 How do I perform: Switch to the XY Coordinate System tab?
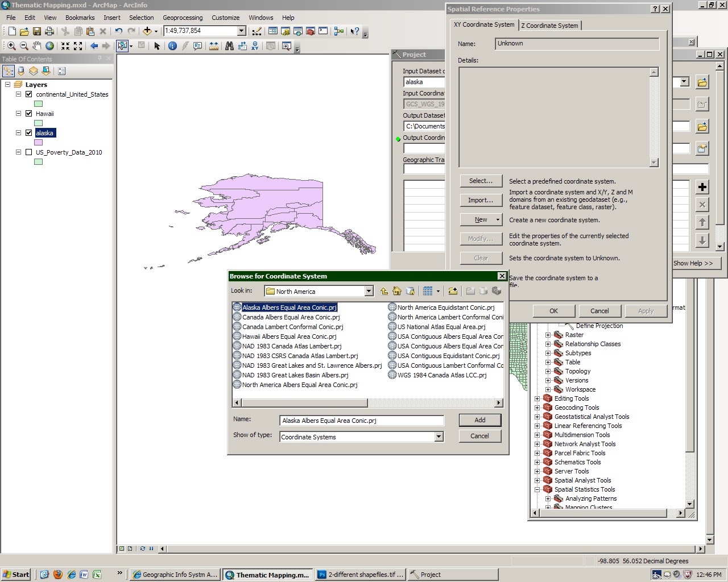(x=484, y=24)
